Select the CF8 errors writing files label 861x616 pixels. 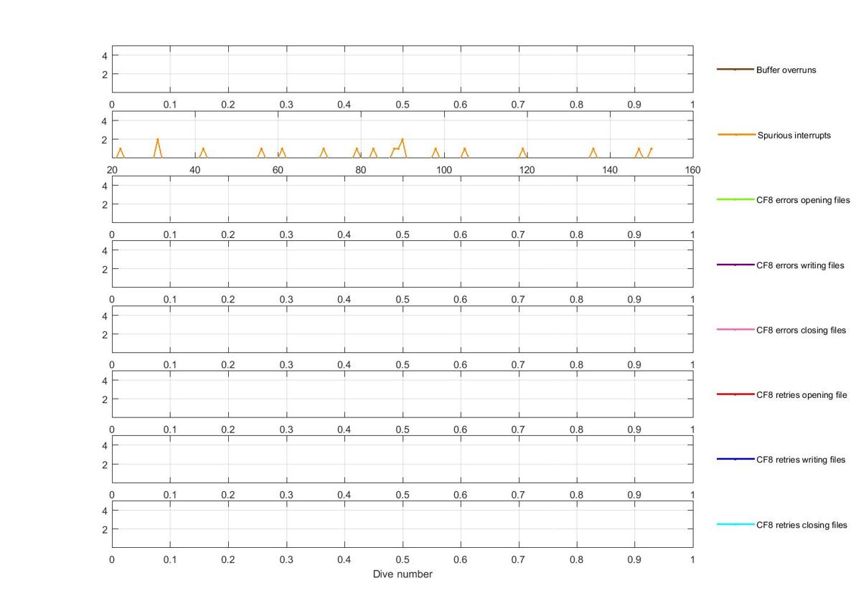click(x=800, y=265)
